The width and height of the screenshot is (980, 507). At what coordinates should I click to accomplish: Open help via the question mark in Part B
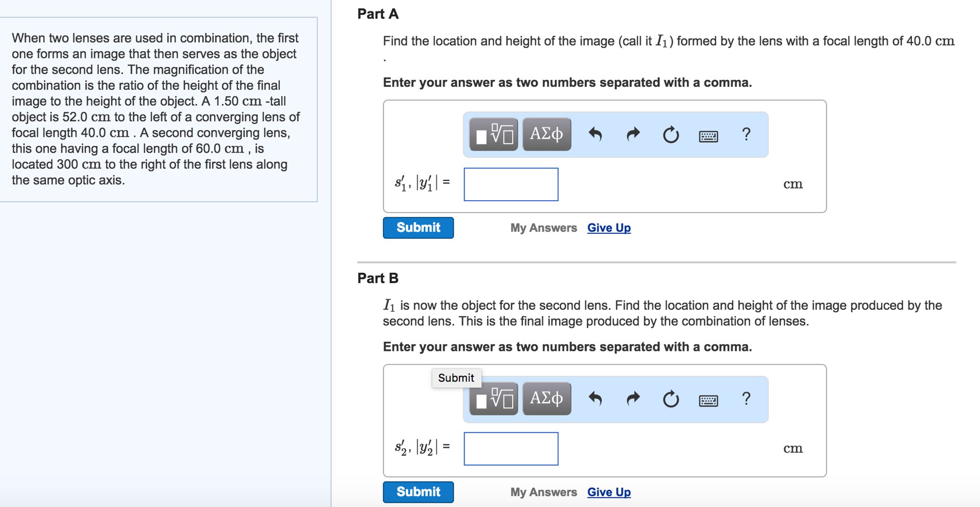(746, 399)
